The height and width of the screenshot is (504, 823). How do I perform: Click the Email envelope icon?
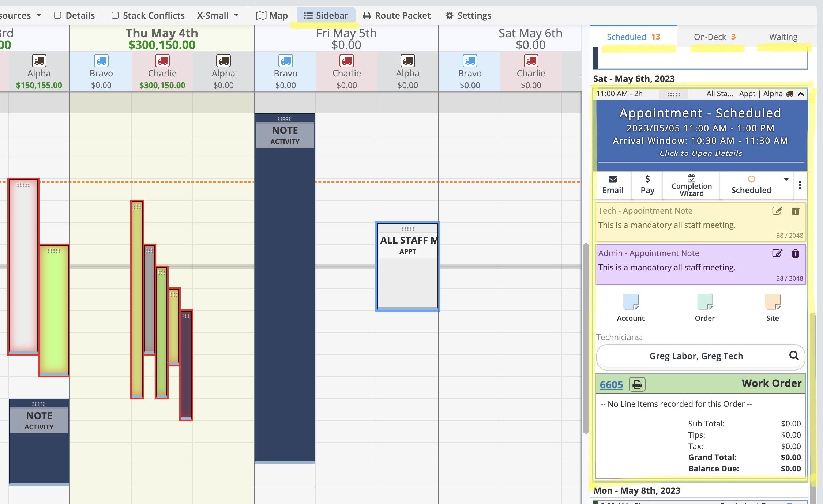613,179
